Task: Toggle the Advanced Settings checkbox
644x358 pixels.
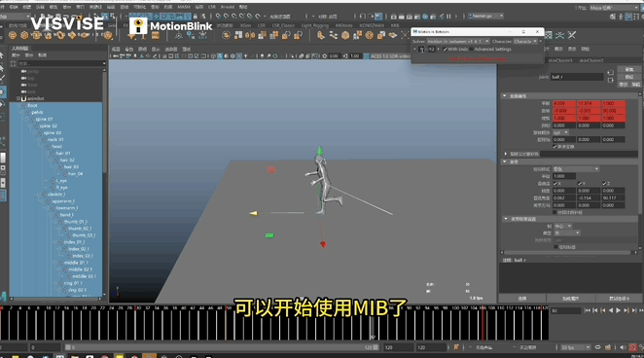Action: (x=472, y=50)
